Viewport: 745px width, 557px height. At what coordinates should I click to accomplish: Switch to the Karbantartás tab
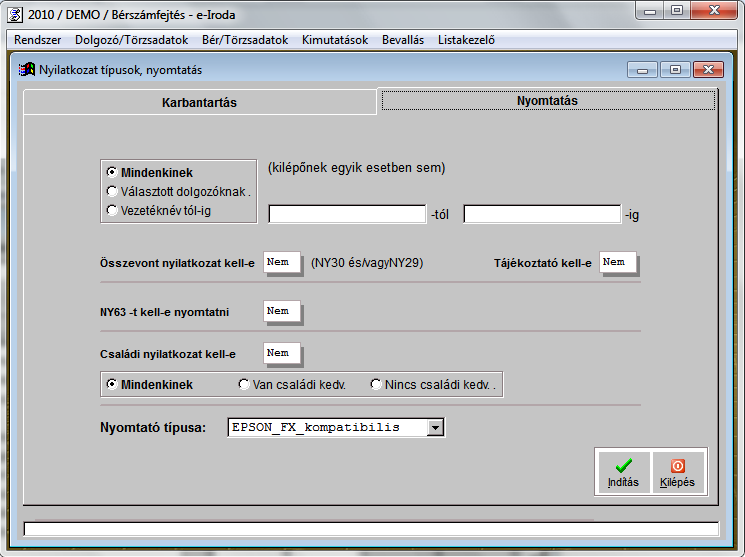coord(199,102)
